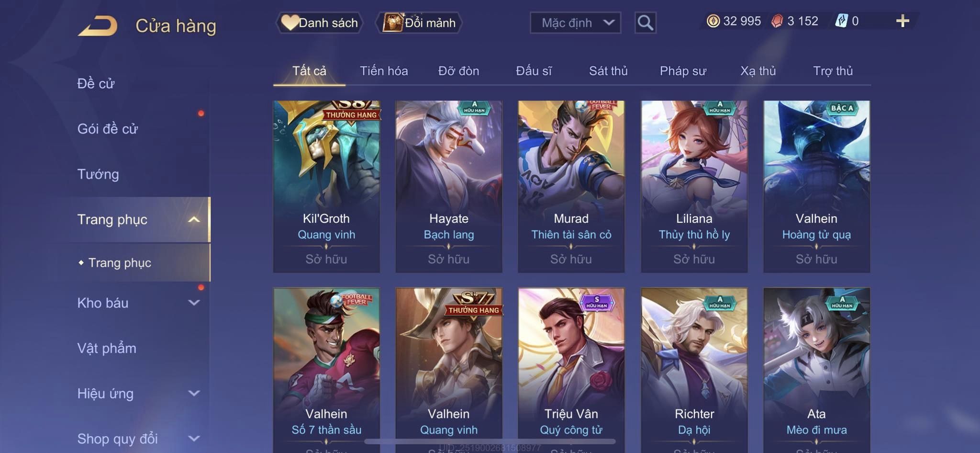Click the back arrow icon
Image resolution: width=980 pixels, height=453 pixels.
(x=98, y=26)
